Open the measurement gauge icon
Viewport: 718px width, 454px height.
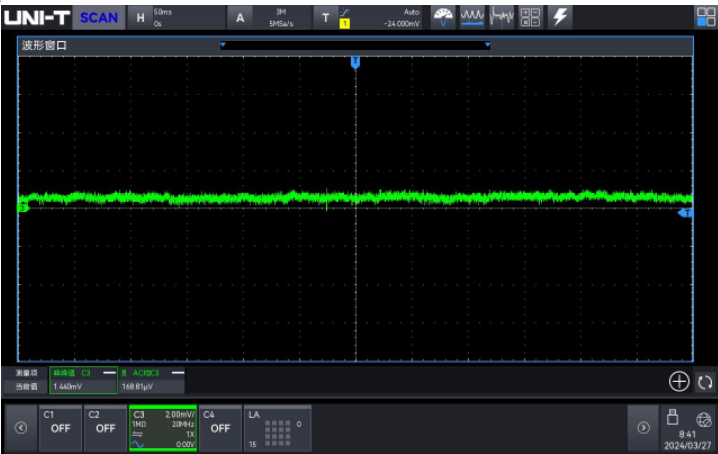point(442,17)
